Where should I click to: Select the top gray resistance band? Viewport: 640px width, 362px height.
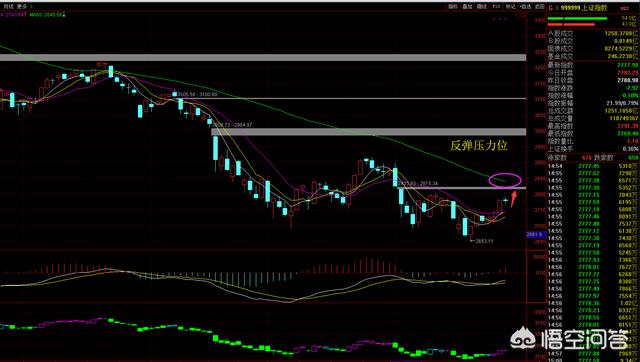(x=263, y=58)
